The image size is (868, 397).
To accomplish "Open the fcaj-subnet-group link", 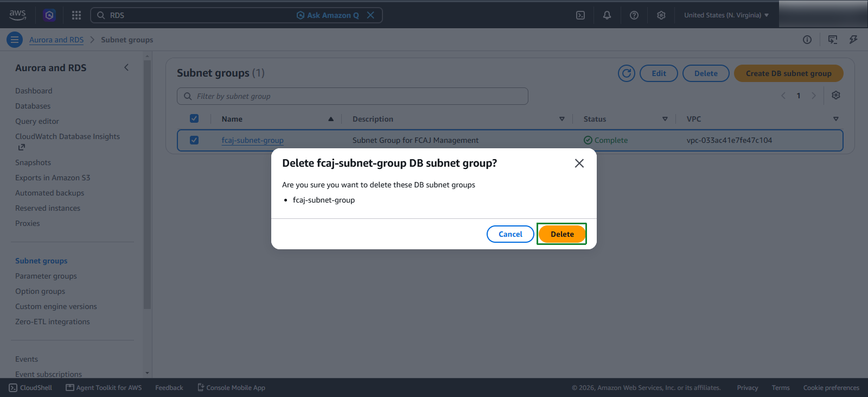I will (x=252, y=140).
